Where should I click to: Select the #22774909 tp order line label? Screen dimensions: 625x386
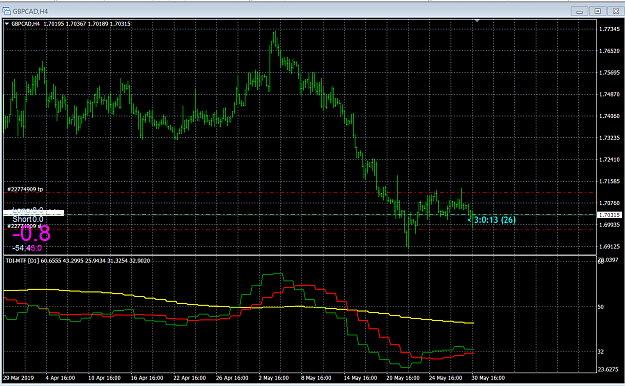click(x=25, y=189)
